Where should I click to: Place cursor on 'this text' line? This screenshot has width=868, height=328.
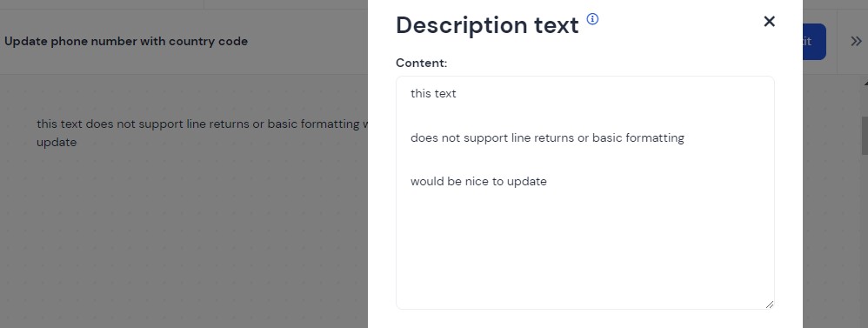click(x=433, y=94)
